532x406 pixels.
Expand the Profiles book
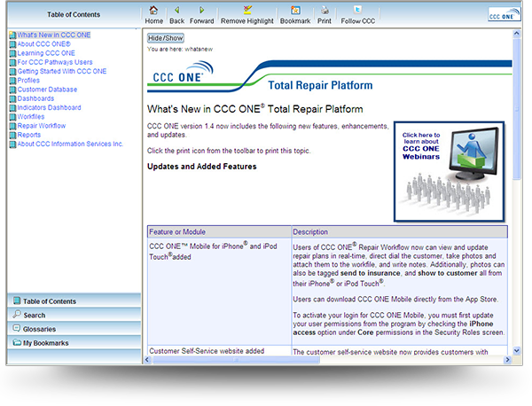tap(28, 81)
